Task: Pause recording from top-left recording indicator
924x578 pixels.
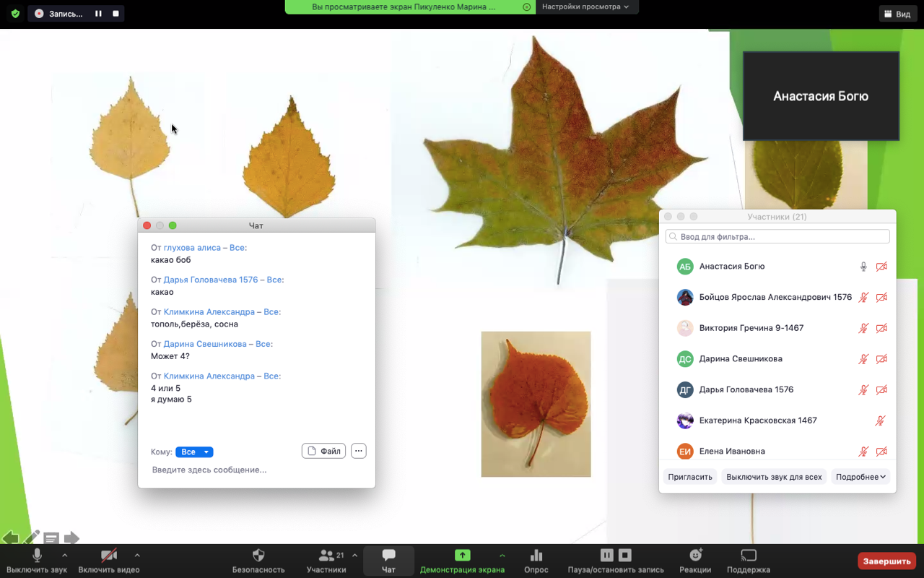Action: (x=98, y=14)
